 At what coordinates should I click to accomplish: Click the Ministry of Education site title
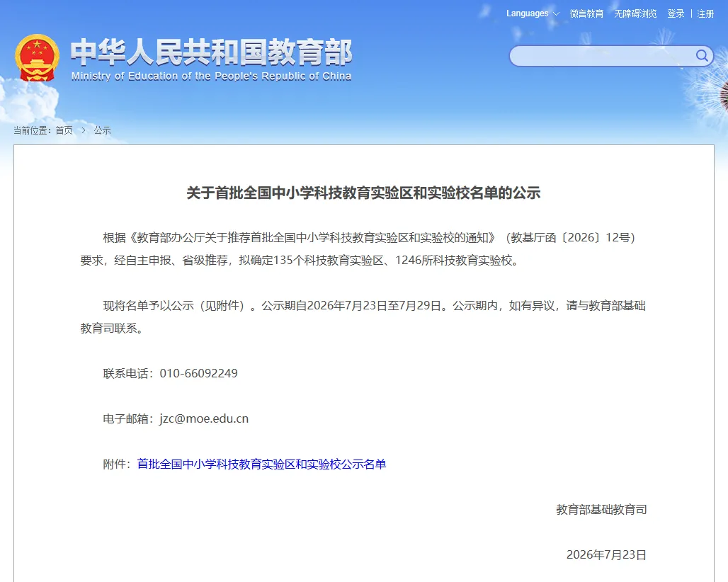point(211,52)
